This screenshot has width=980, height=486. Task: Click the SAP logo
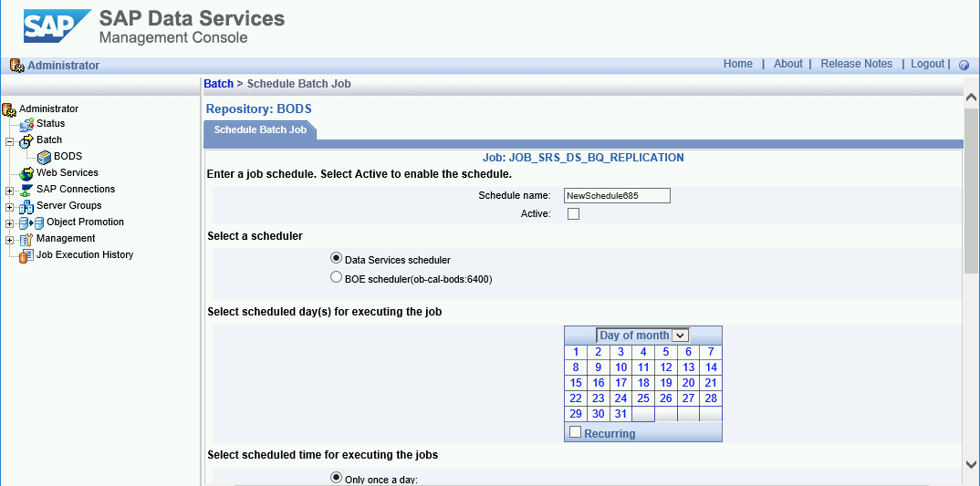(57, 26)
